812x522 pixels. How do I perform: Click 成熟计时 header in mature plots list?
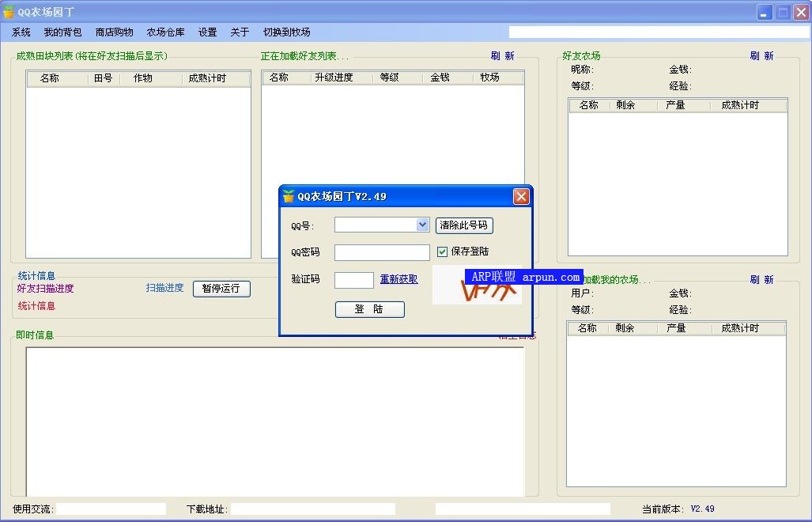click(216, 78)
